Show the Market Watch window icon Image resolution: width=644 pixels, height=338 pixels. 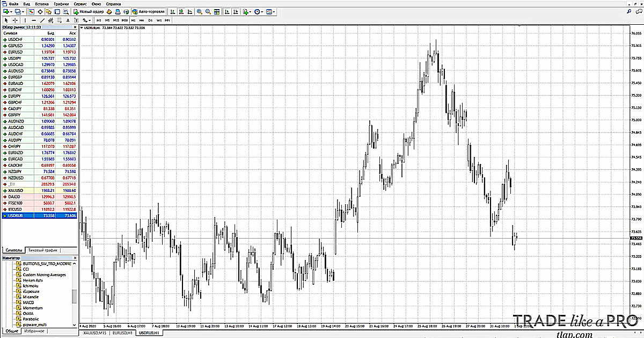(32, 11)
